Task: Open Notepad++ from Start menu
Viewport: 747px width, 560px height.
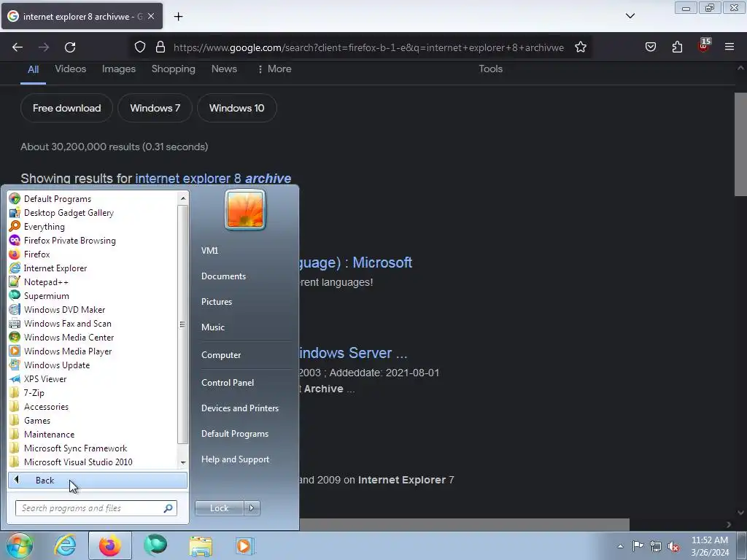Action: pyautogui.click(x=46, y=282)
